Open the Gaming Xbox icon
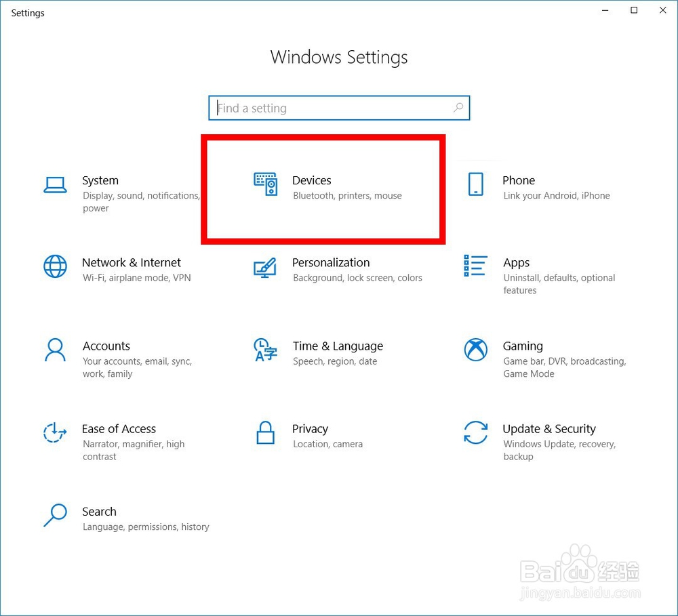The height and width of the screenshot is (616, 678). (x=476, y=349)
